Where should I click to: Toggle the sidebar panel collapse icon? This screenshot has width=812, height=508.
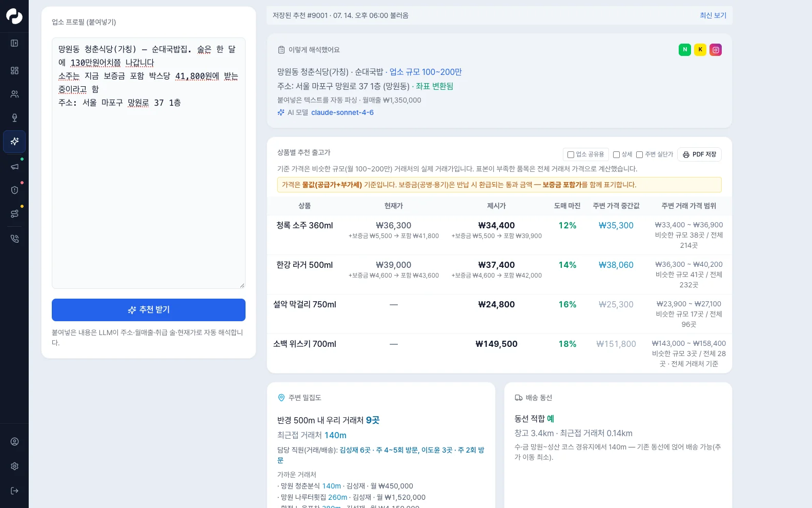(x=14, y=43)
